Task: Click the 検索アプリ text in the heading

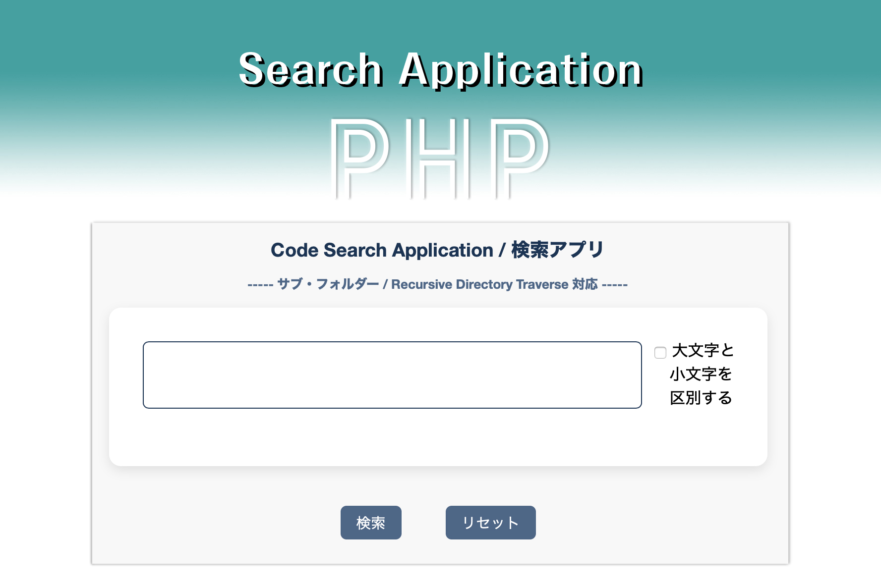Action: (x=557, y=250)
